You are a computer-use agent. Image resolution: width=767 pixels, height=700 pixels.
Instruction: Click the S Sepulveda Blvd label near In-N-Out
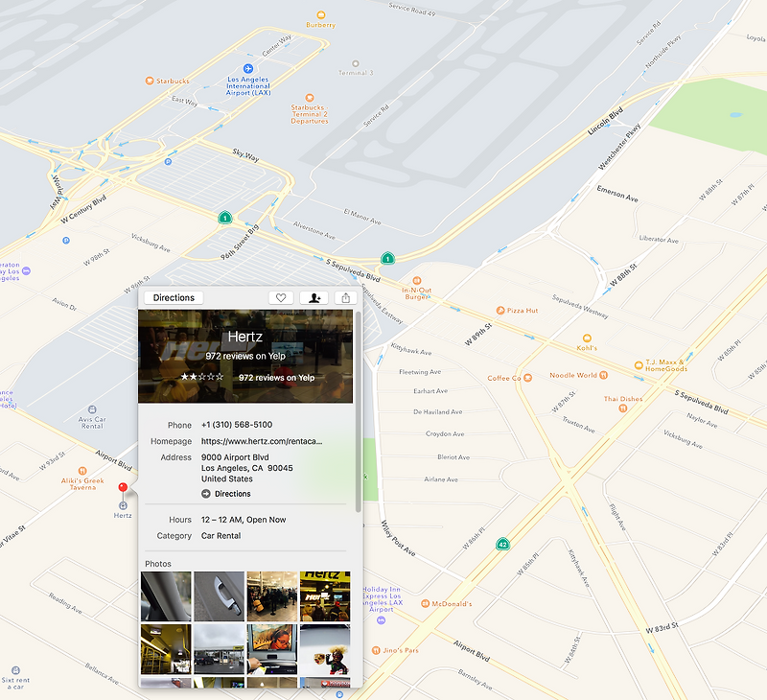click(x=353, y=270)
